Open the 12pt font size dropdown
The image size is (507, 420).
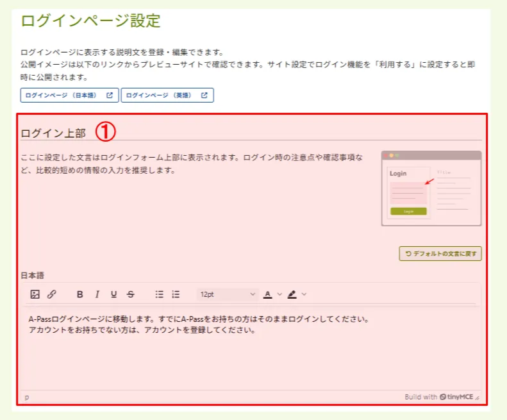click(228, 294)
